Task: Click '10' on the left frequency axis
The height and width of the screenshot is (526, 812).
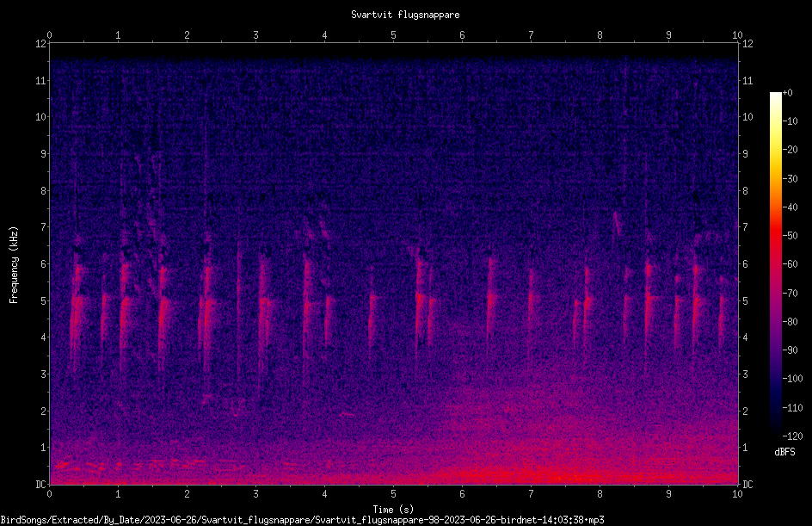Action: 40,117
